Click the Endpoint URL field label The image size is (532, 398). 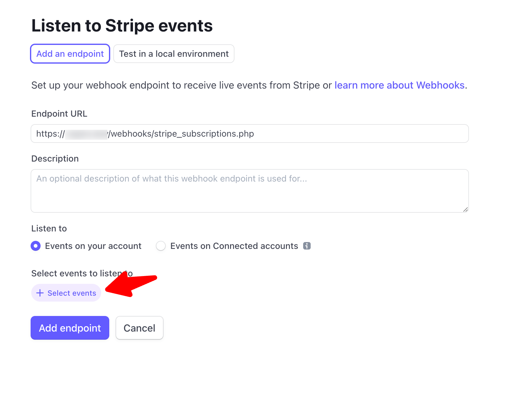click(59, 114)
